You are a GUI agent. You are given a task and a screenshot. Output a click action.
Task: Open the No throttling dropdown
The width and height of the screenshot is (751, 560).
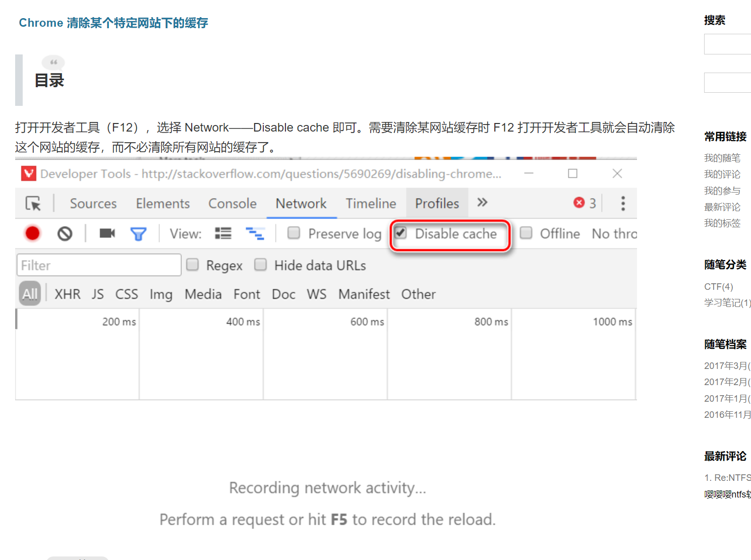[x=614, y=234]
